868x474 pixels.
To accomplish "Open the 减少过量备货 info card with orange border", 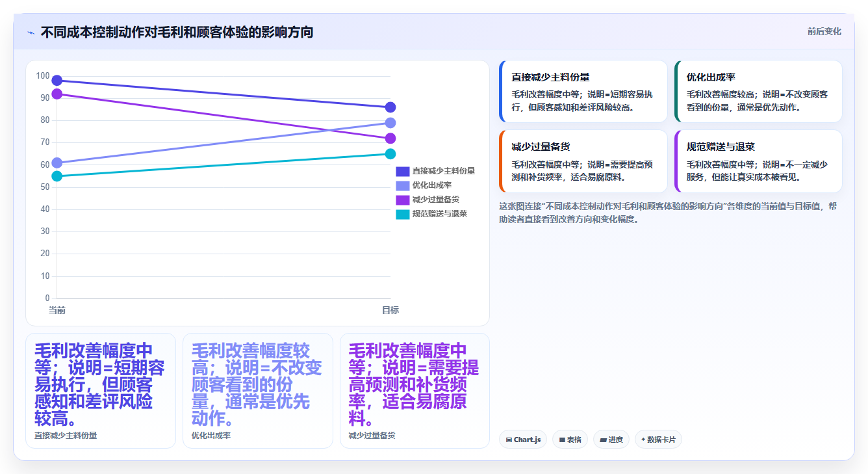I will (x=583, y=161).
